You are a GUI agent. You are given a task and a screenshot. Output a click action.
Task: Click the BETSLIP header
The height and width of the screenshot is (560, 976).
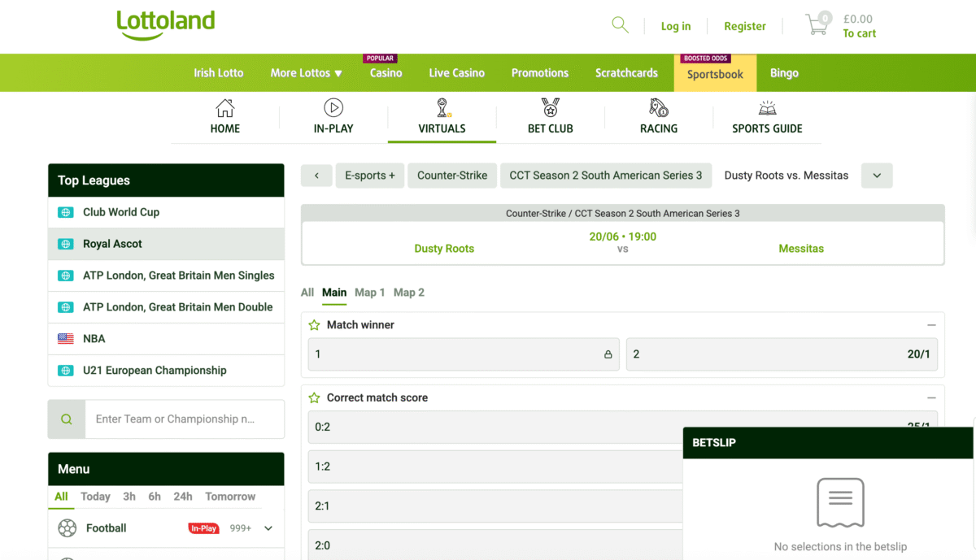click(x=828, y=443)
